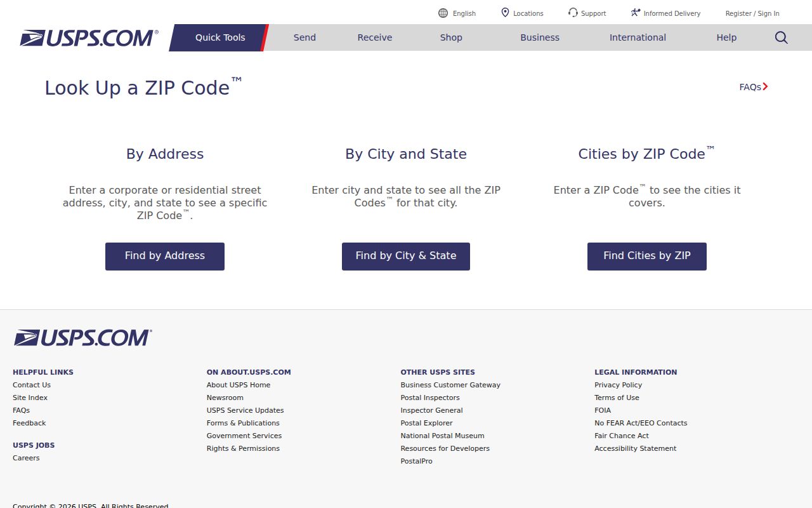Open No FEAR Act/EEO Contacts link
Image resolution: width=812 pixels, height=508 pixels.
641,423
